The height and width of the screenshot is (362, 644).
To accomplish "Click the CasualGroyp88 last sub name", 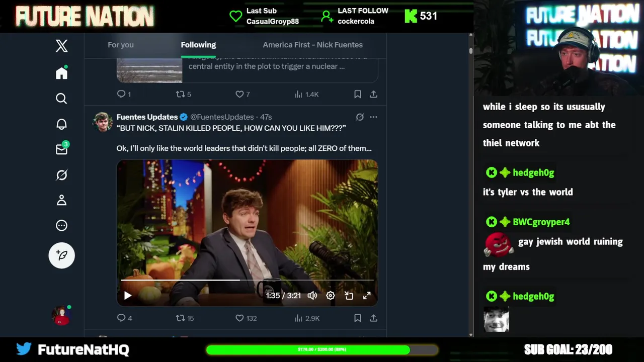I will tap(273, 21).
